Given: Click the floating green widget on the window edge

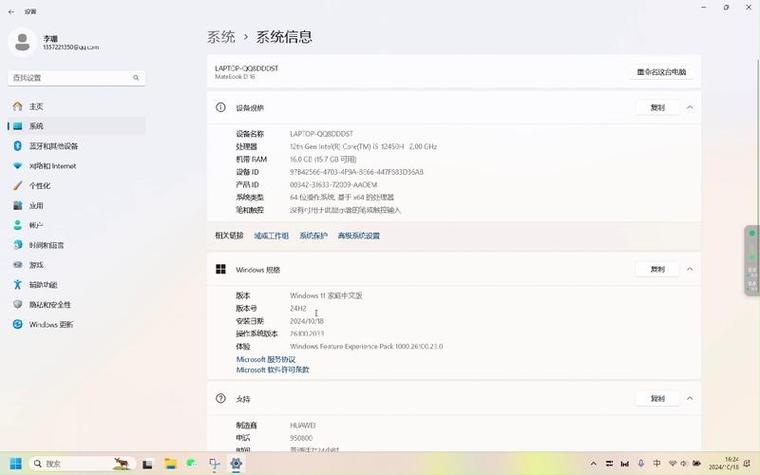Looking at the screenshot, I should [x=752, y=260].
